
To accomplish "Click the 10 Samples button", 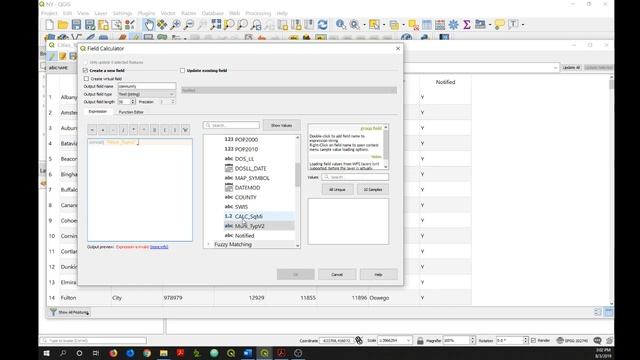I will click(373, 189).
